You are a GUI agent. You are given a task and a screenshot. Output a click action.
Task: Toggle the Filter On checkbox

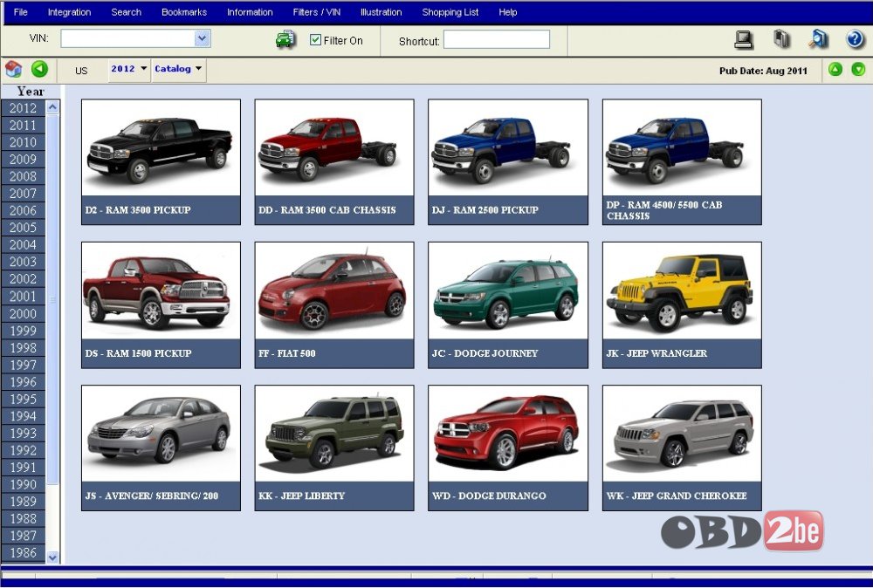[315, 39]
